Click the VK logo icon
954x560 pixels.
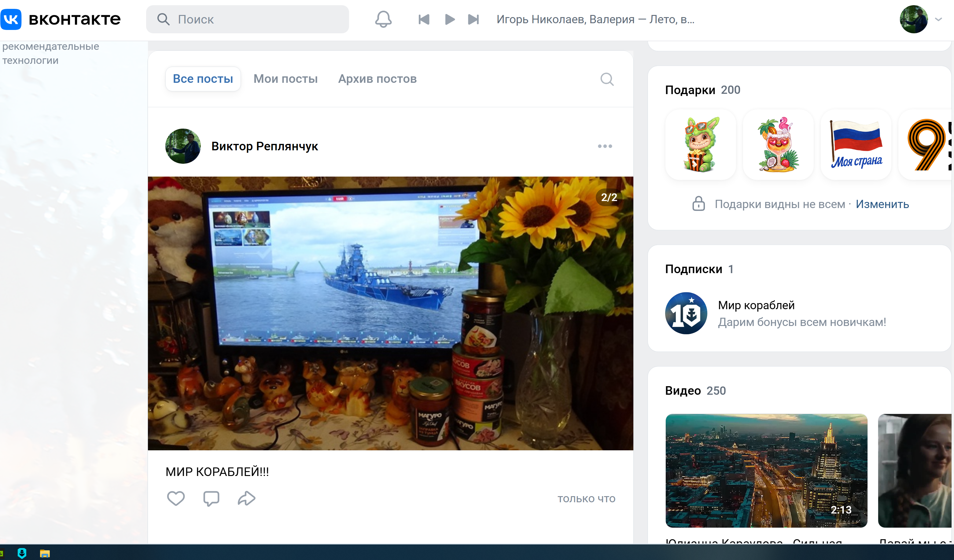tap(11, 19)
